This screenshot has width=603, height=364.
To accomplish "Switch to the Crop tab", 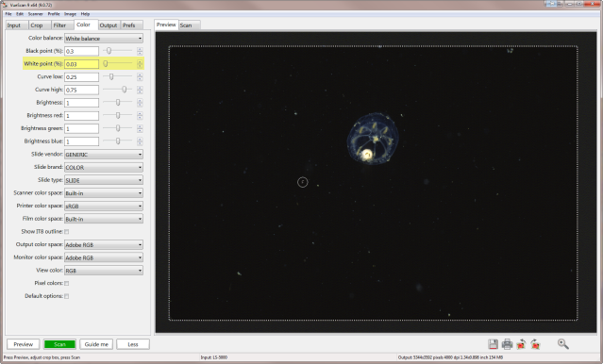I will pos(37,25).
